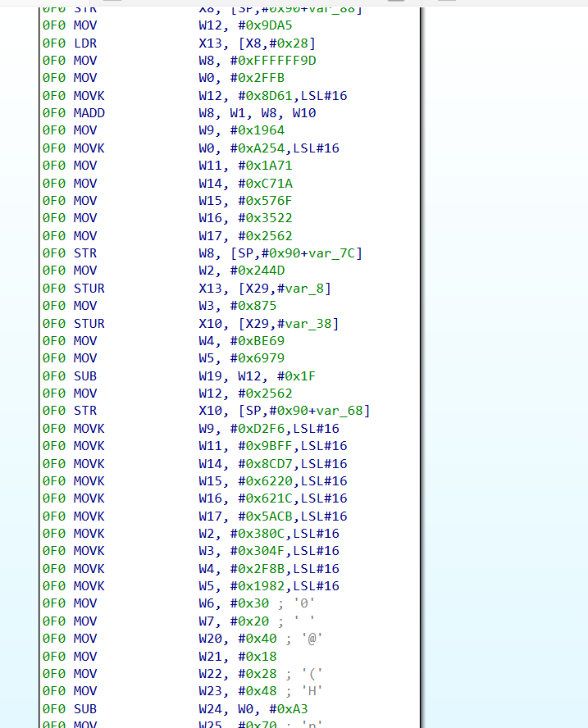Select the immediate #0x28 for W22
Screen dimensions: 588x728
pyautogui.click(x=258, y=674)
